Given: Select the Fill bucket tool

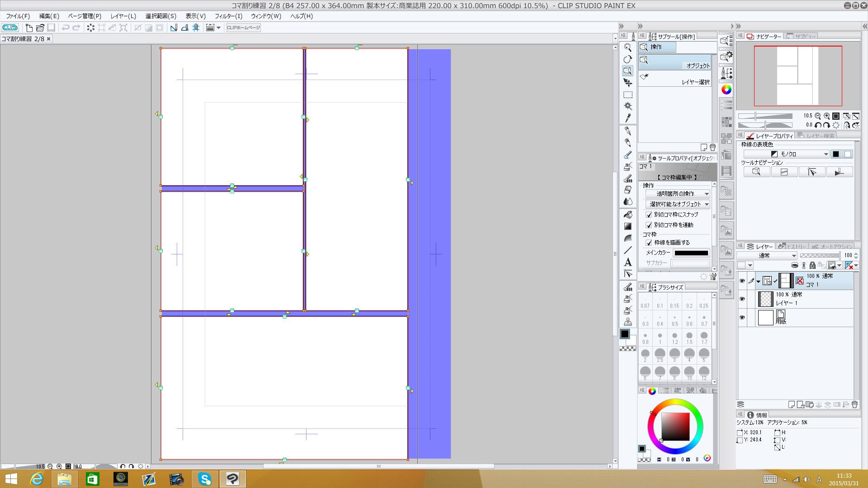Looking at the screenshot, I should (627, 214).
